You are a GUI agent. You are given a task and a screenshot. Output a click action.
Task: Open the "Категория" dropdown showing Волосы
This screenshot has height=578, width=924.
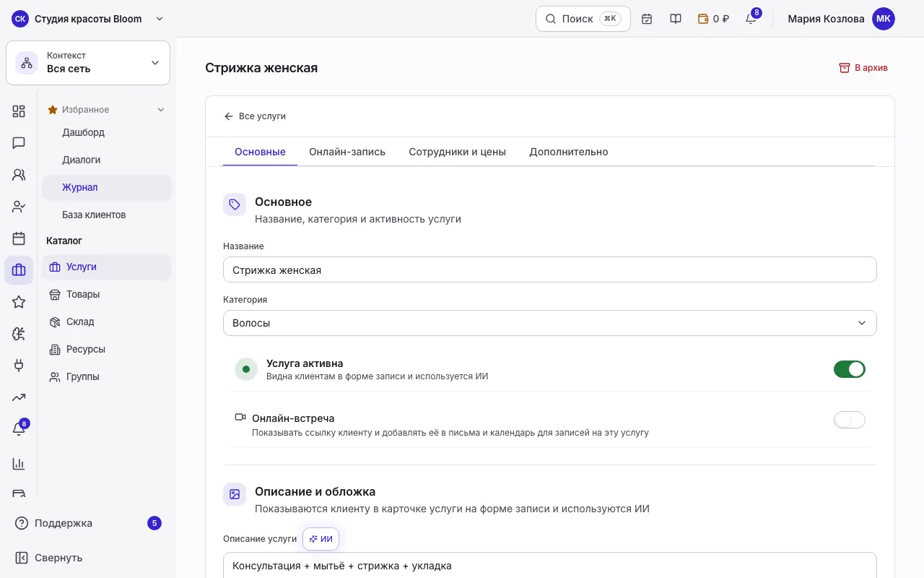[550, 323]
